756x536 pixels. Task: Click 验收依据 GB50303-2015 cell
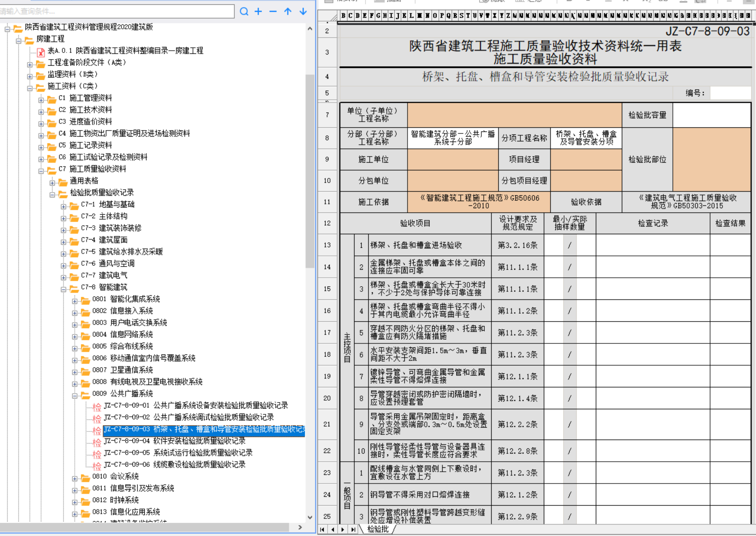687,202
